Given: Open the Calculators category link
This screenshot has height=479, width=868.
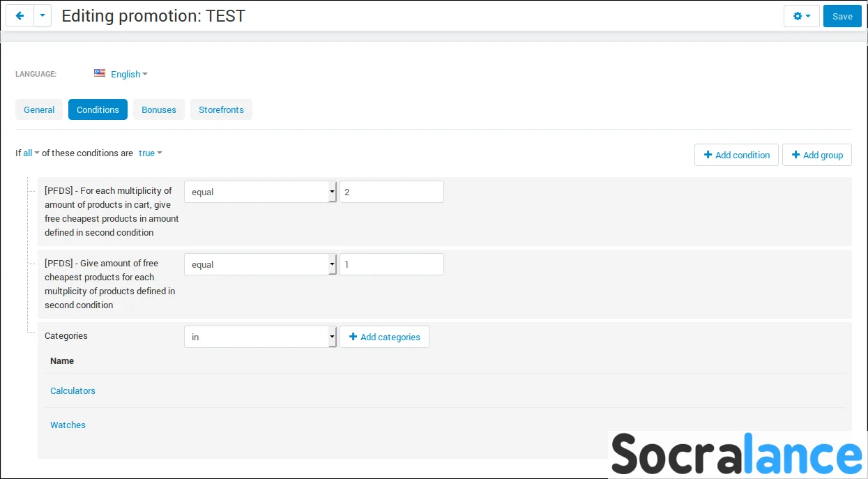Looking at the screenshot, I should (73, 390).
